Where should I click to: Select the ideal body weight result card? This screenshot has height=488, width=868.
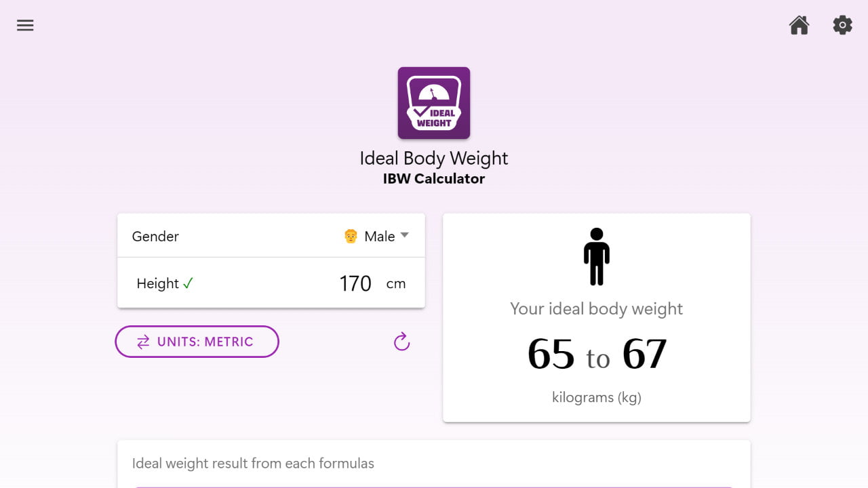[x=596, y=317]
